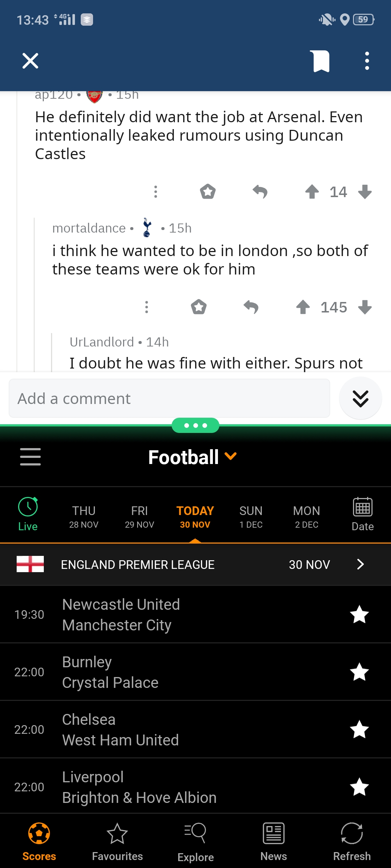Viewport: 391px width, 868px height.
Task: Open the three-dot overflow menu in header
Action: pyautogui.click(x=367, y=61)
